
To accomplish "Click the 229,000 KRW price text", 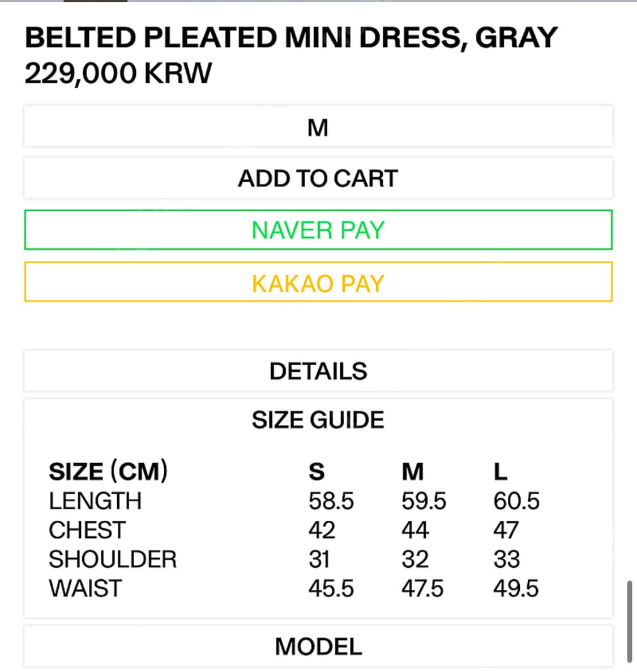I will (118, 74).
